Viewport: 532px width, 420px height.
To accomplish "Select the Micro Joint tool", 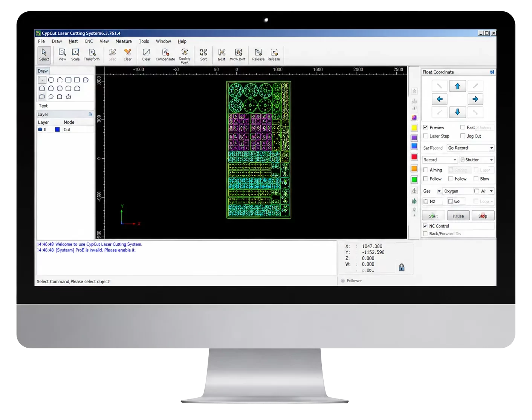I will [237, 54].
